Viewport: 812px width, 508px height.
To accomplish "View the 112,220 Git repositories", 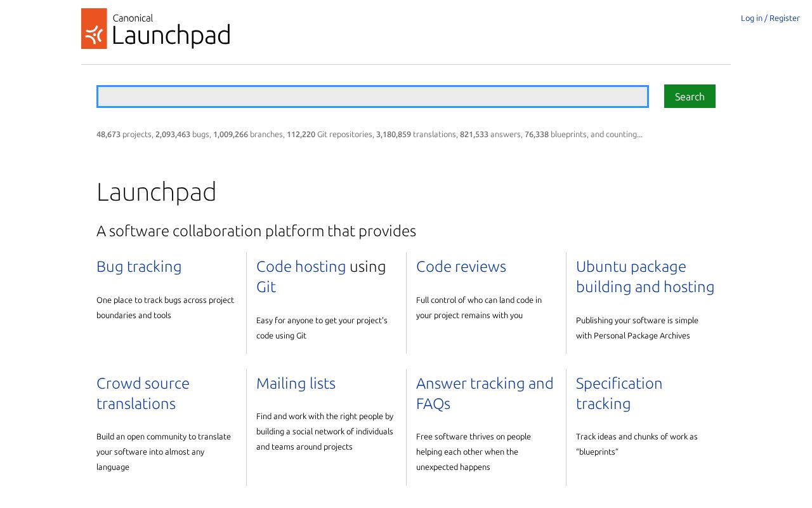I will pyautogui.click(x=301, y=134).
